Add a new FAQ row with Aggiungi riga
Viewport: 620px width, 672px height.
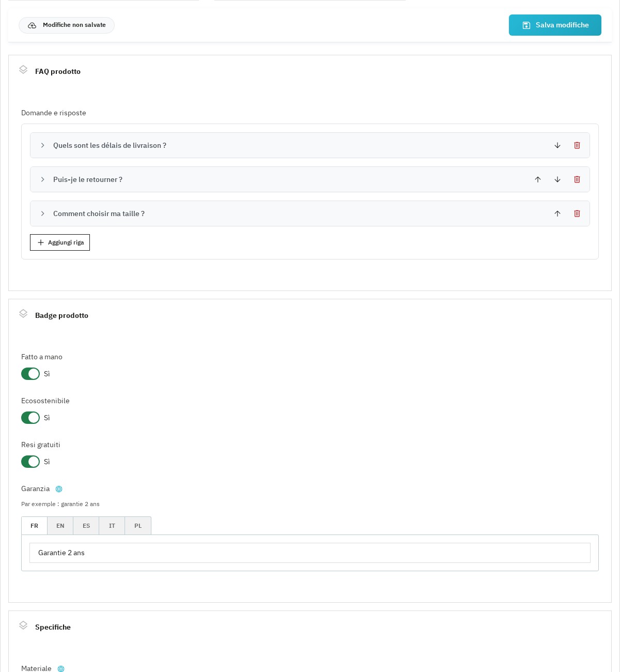(x=60, y=242)
